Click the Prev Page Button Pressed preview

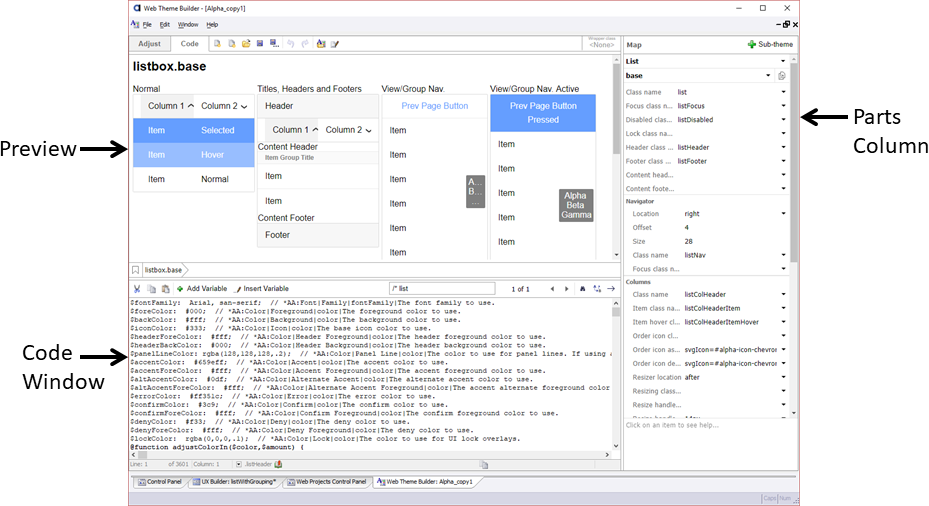(543, 113)
